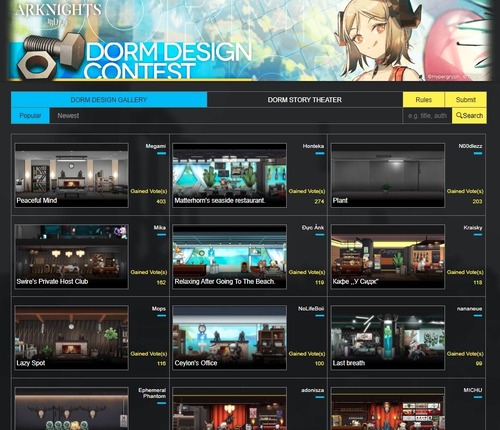Click the blue dash under nananeue
500x430 pixels.
coord(478,316)
